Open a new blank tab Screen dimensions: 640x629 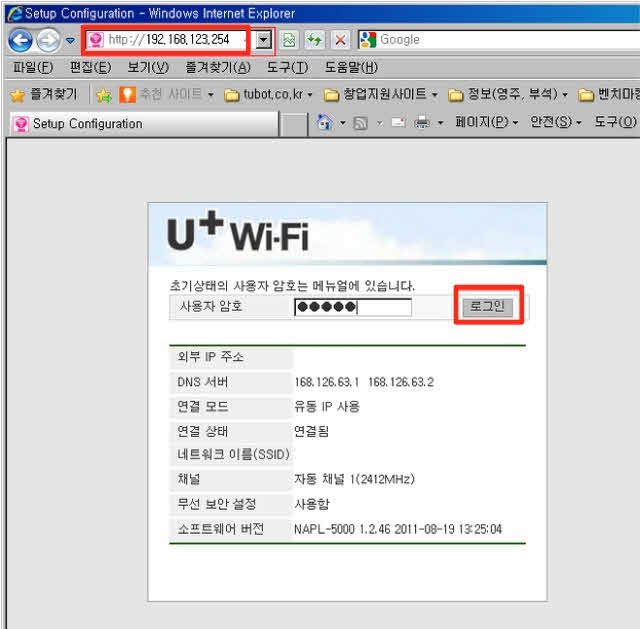[294, 124]
